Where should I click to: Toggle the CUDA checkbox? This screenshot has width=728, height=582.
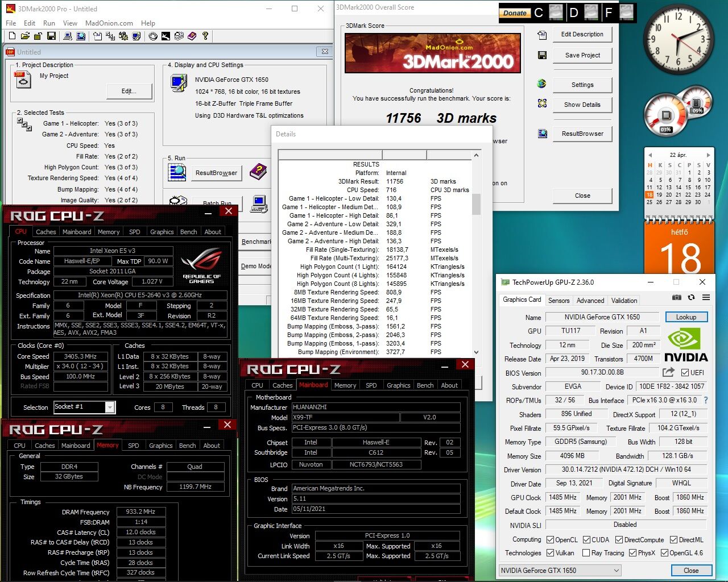point(586,540)
